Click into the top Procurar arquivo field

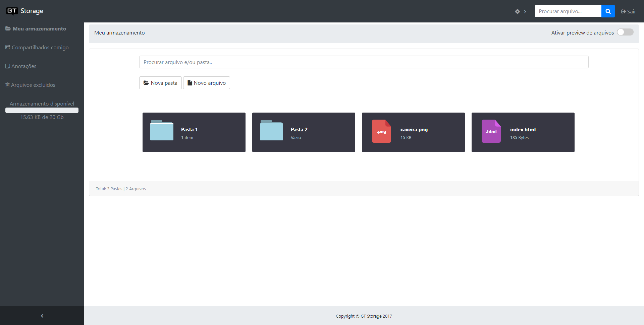click(568, 11)
